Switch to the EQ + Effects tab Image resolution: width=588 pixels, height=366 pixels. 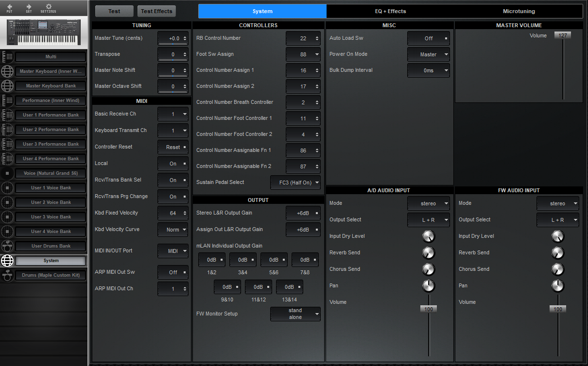(x=391, y=11)
